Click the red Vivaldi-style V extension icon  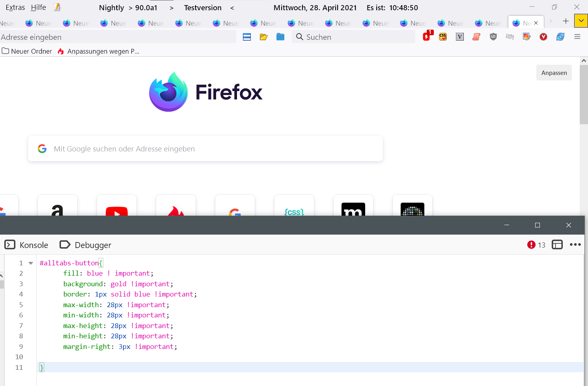(x=543, y=37)
